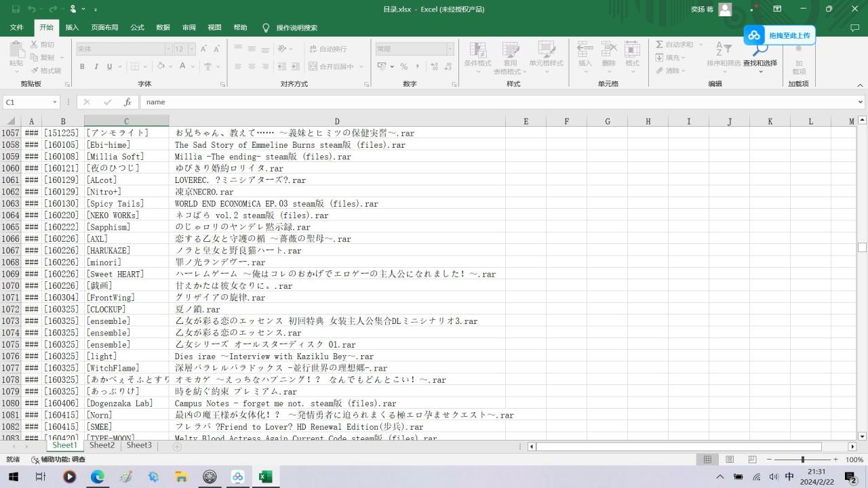Click the increase font size icon
This screenshot has width=868, height=488.
205,49
